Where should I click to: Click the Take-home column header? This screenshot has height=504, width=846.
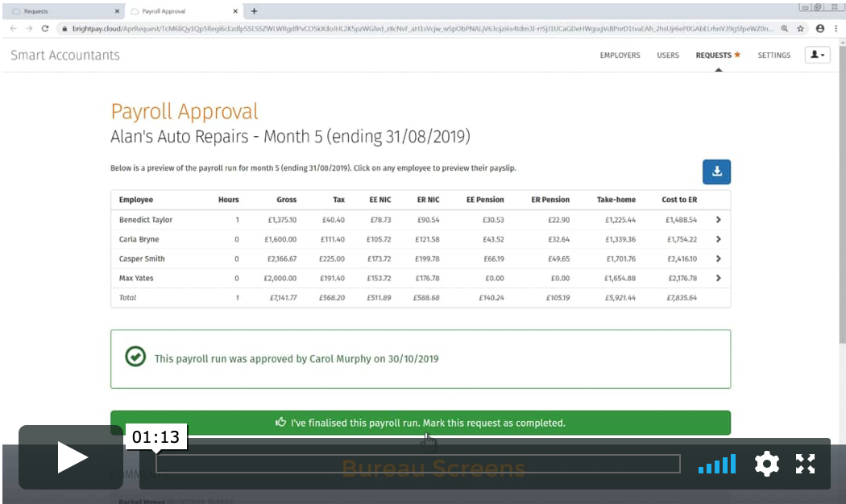[x=616, y=200]
